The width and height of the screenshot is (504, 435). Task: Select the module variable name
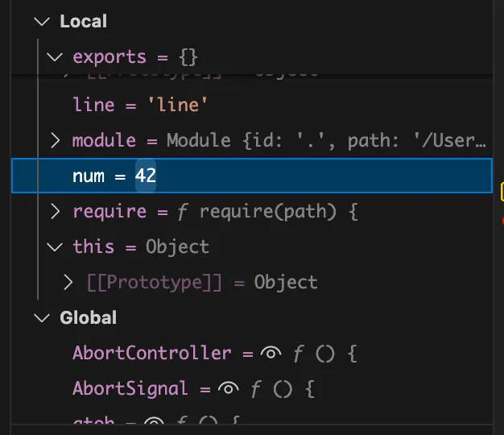[104, 140]
